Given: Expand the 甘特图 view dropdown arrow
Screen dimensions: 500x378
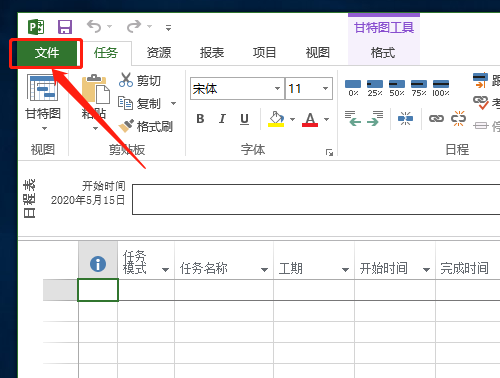Looking at the screenshot, I should point(44,128).
